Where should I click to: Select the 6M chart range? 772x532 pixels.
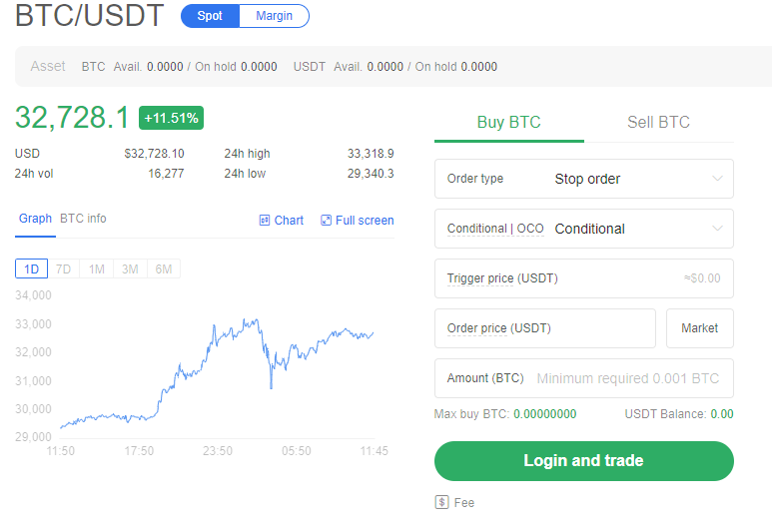164,268
